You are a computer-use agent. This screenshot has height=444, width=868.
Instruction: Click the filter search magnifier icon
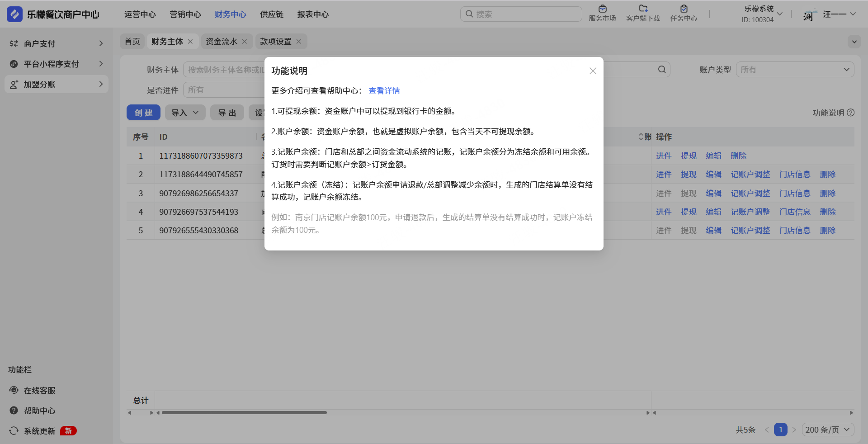pos(662,70)
